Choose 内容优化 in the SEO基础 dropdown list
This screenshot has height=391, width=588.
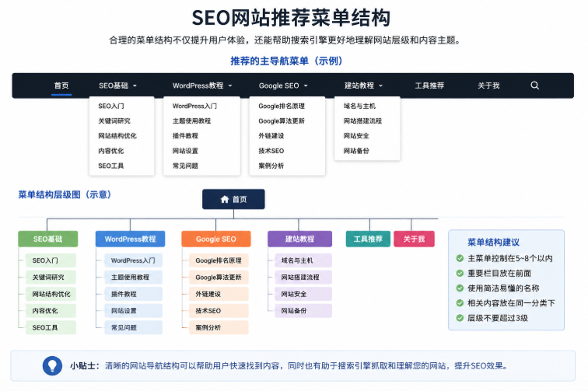tap(110, 151)
